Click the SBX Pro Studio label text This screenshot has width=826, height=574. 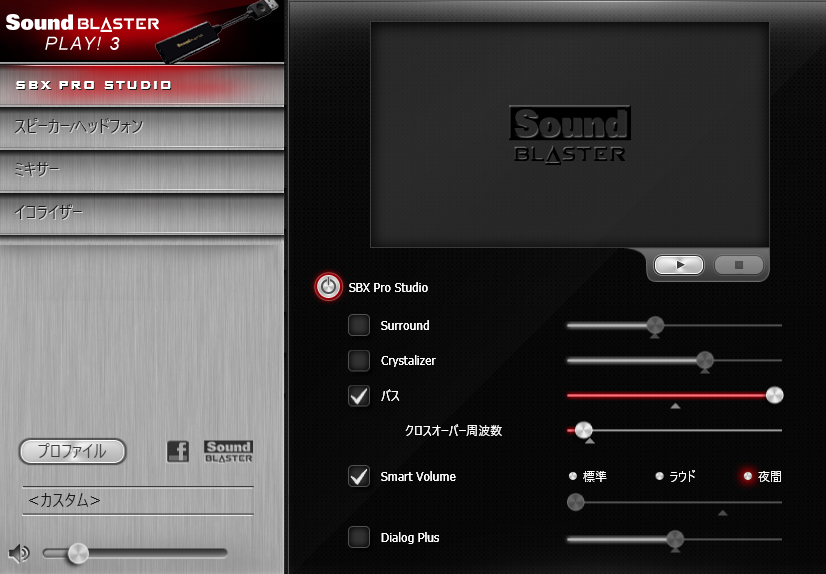[388, 288]
